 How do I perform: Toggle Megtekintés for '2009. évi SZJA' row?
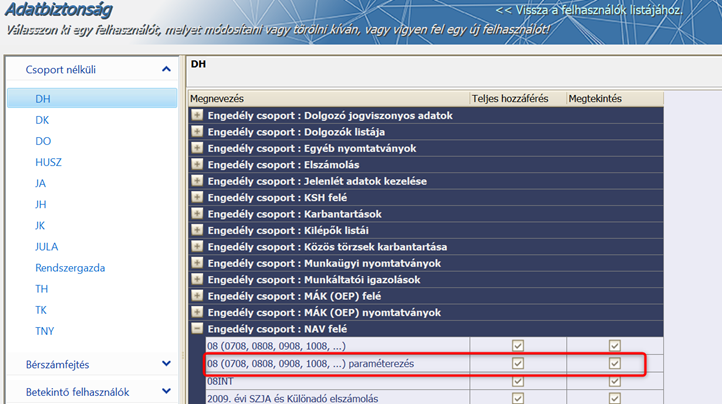point(615,398)
